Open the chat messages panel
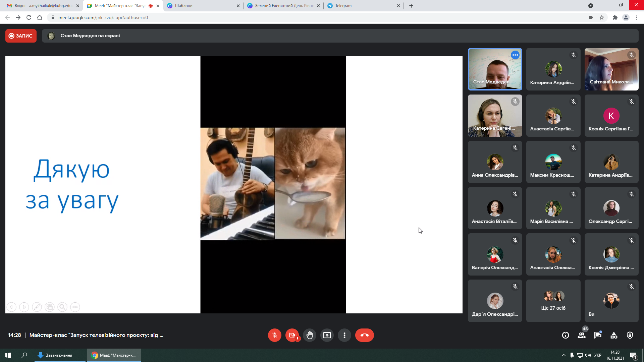Screen dimensions: 644x362 pos(598,335)
